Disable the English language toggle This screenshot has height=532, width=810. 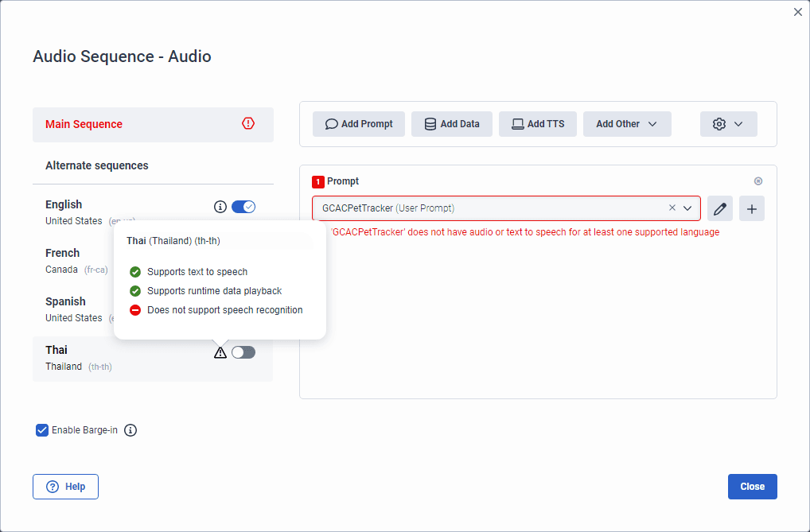point(243,206)
